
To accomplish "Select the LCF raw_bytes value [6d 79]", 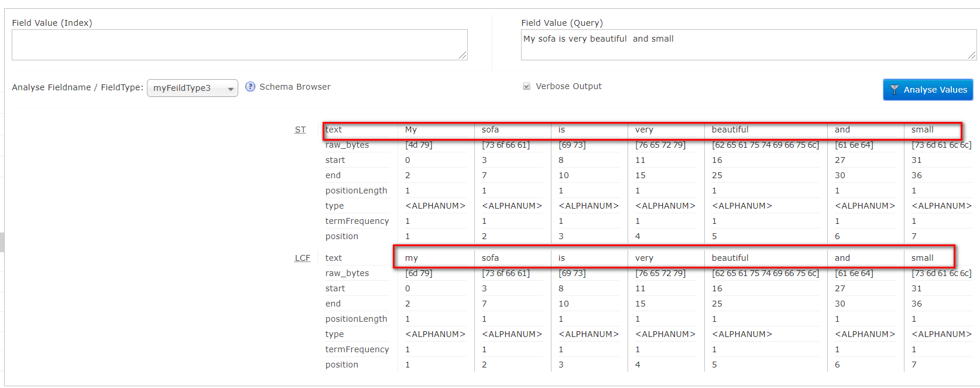I will pyautogui.click(x=419, y=273).
